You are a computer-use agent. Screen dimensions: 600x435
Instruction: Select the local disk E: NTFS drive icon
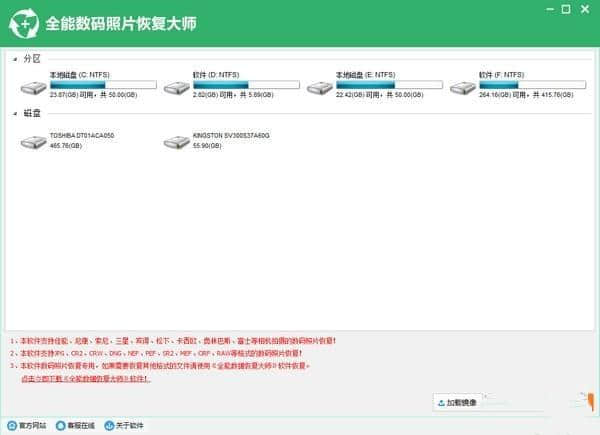320,88
